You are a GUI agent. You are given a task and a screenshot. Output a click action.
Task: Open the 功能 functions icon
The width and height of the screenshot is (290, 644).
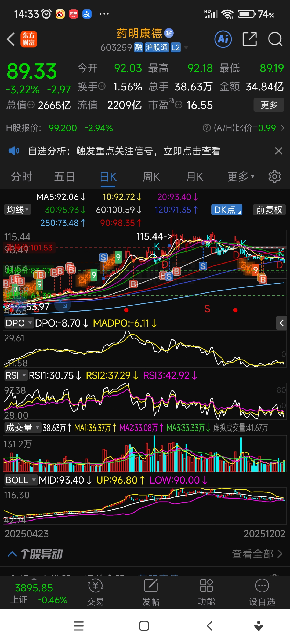pos(206,592)
